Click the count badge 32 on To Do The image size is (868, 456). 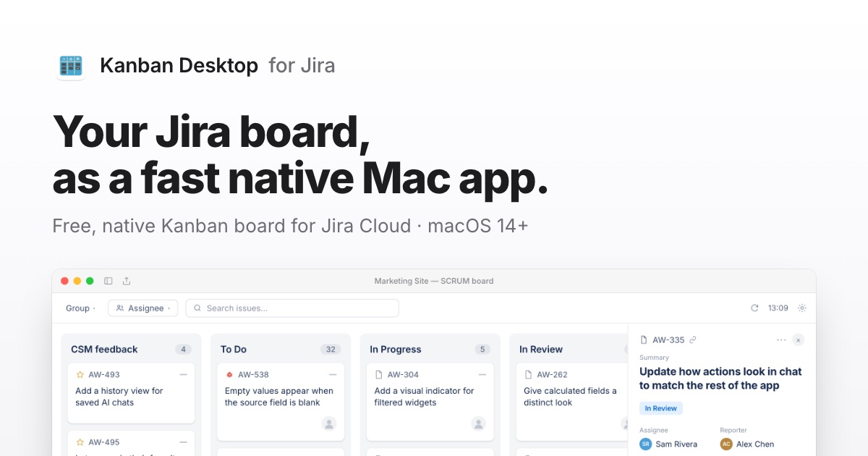pyautogui.click(x=331, y=350)
